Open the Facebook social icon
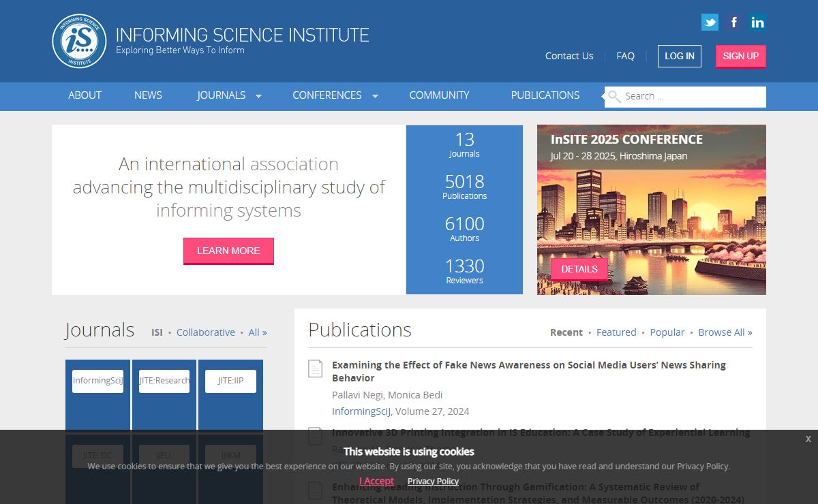The height and width of the screenshot is (504, 818). pos(733,22)
